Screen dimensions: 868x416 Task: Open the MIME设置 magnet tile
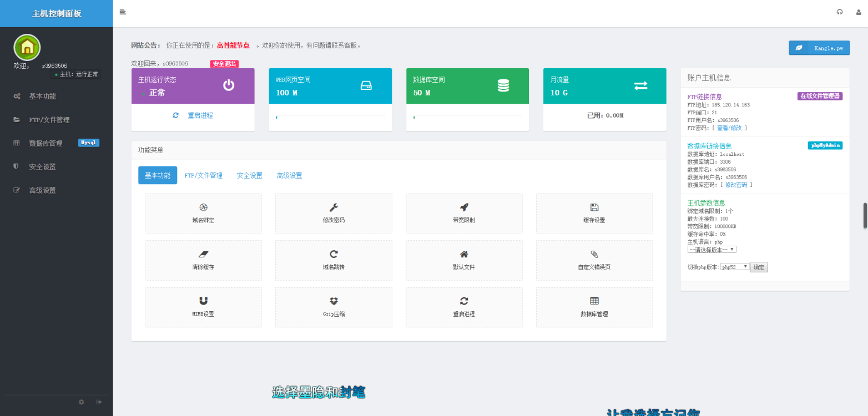click(203, 307)
